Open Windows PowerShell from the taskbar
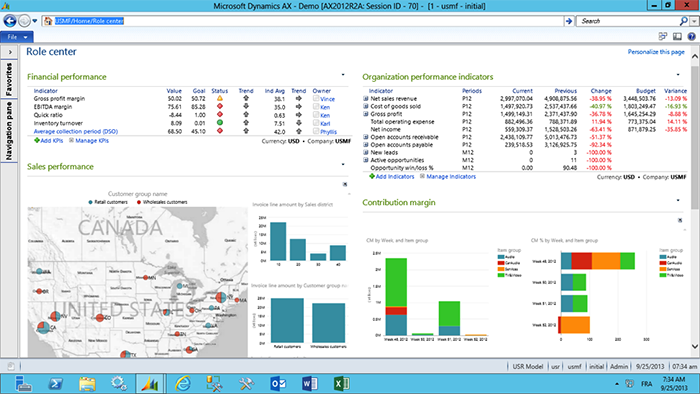The image size is (700, 394). click(56, 383)
